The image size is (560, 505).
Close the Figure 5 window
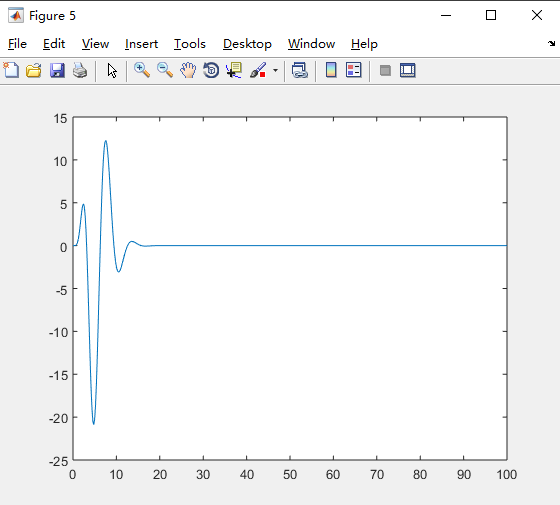[x=537, y=15]
